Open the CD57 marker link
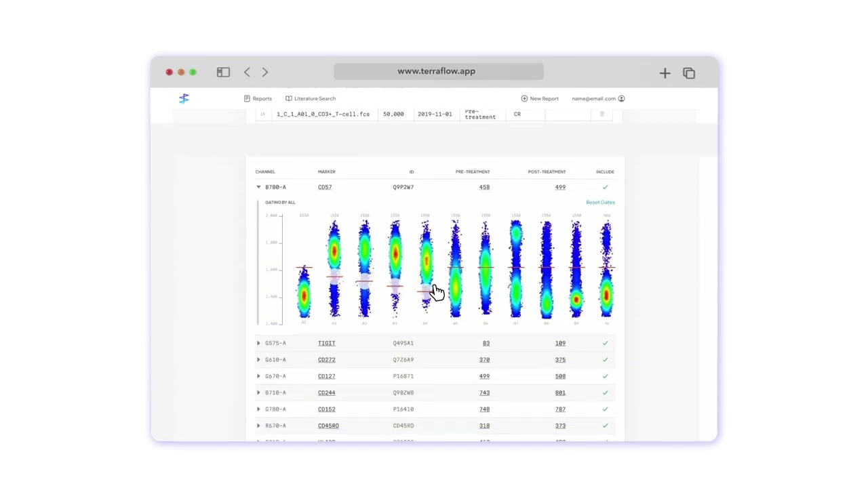Viewport: 868px width, 488px height. click(x=325, y=187)
